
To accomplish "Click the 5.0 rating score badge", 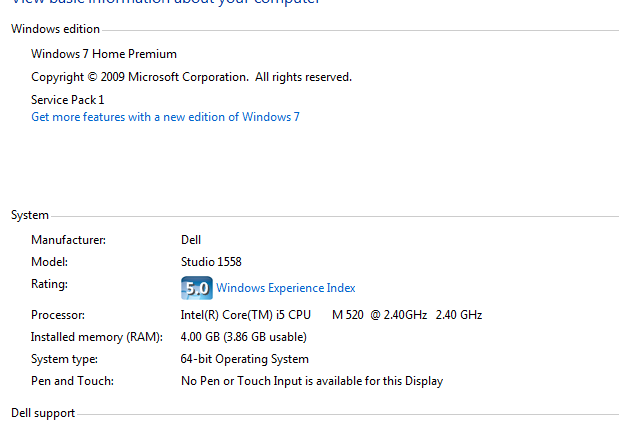I will tap(196, 288).
